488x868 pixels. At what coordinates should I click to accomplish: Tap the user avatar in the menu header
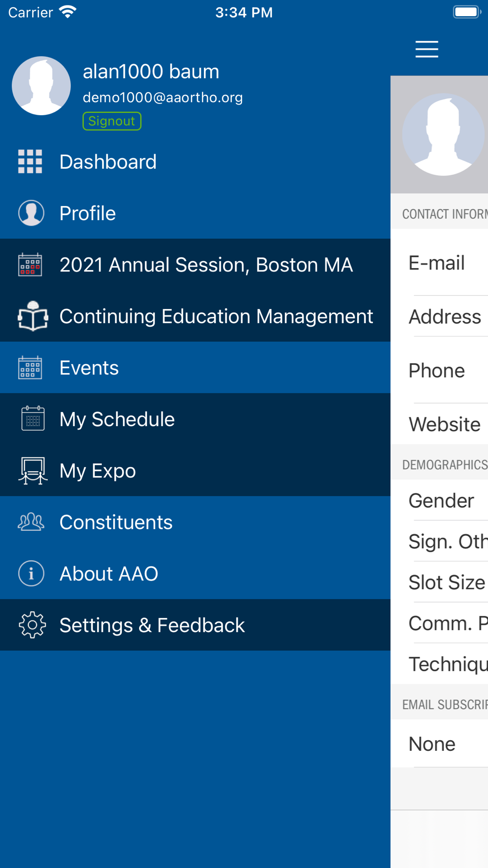[41, 86]
